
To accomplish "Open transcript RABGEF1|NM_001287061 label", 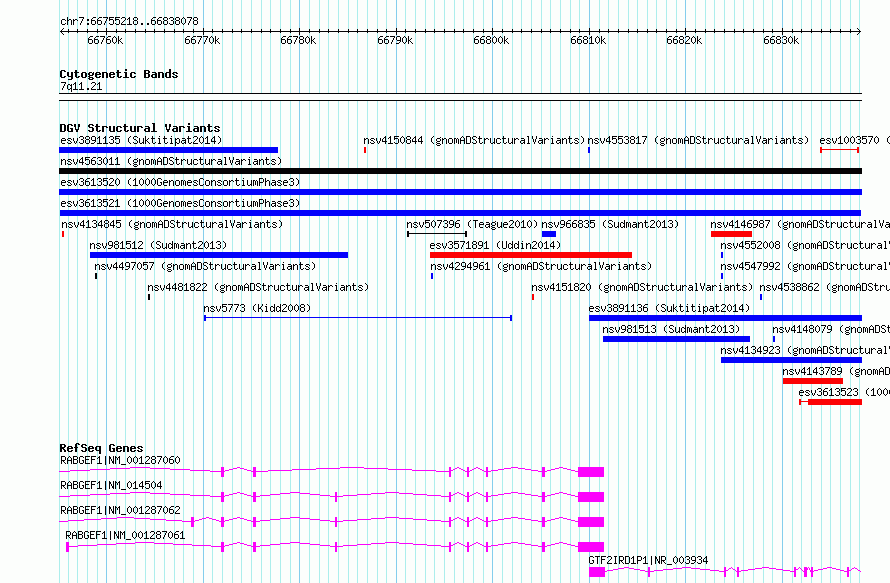I will [x=125, y=535].
